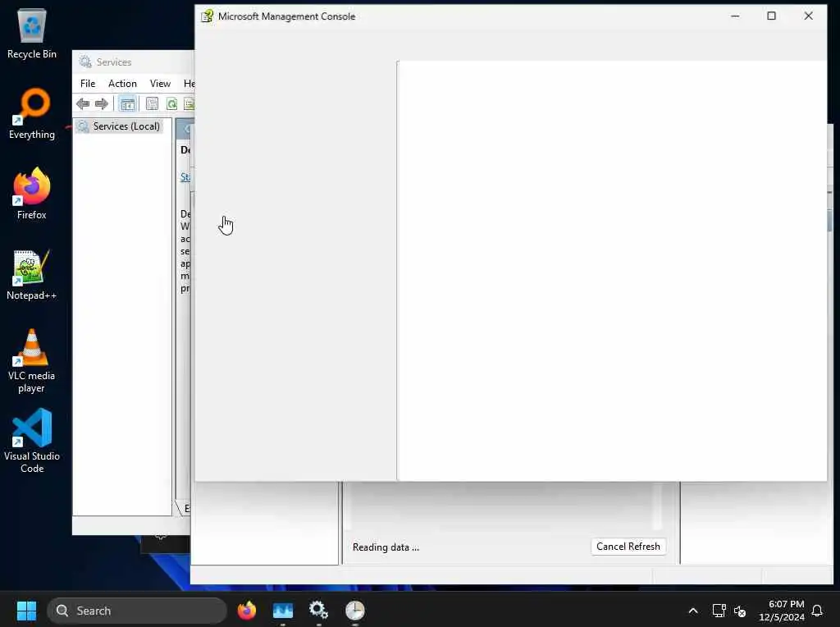Open the taskbar clock and date
The height and width of the screenshot is (627, 840).
[782, 611]
